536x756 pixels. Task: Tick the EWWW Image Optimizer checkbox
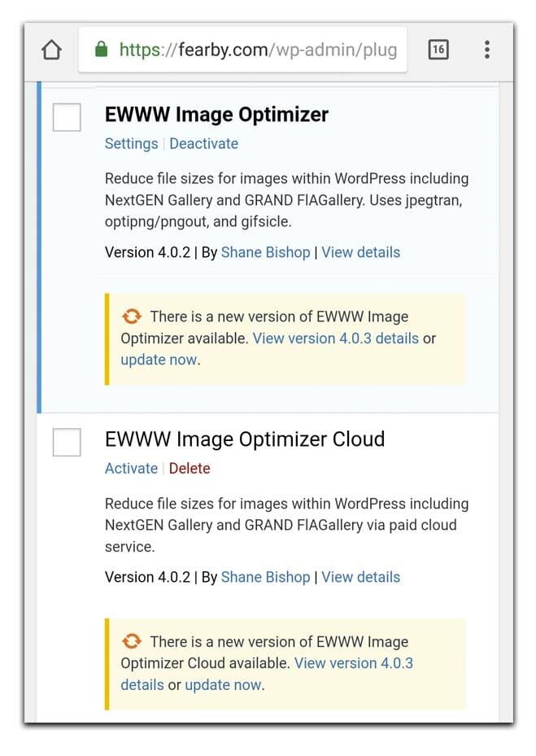tap(67, 117)
